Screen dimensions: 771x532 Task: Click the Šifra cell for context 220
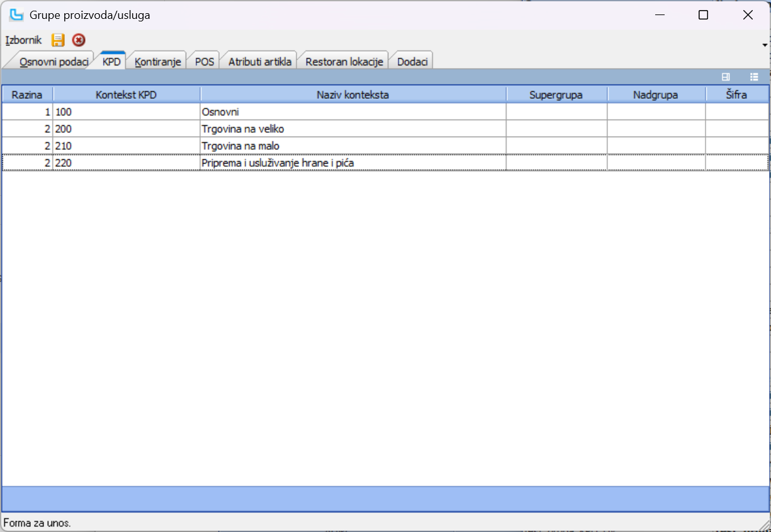736,163
